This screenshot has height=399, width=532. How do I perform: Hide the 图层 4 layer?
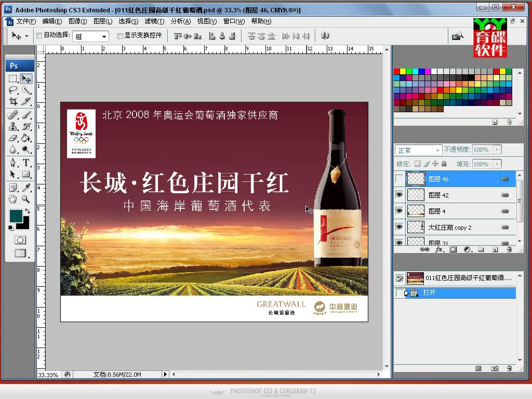click(400, 211)
